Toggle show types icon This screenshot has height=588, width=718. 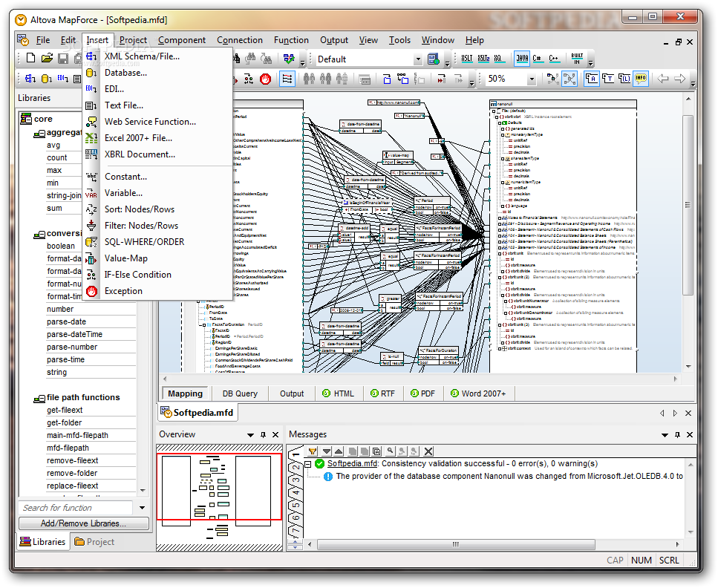pos(608,79)
